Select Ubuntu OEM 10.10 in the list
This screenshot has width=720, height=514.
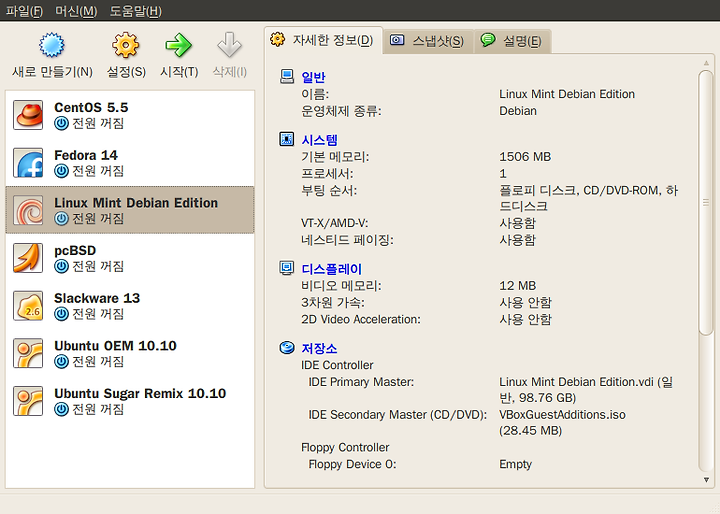pos(130,353)
